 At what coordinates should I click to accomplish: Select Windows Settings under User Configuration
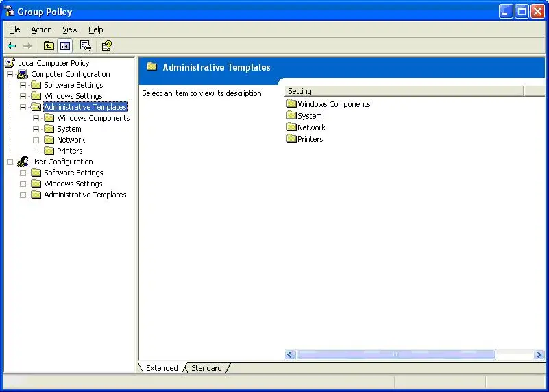[x=73, y=184]
